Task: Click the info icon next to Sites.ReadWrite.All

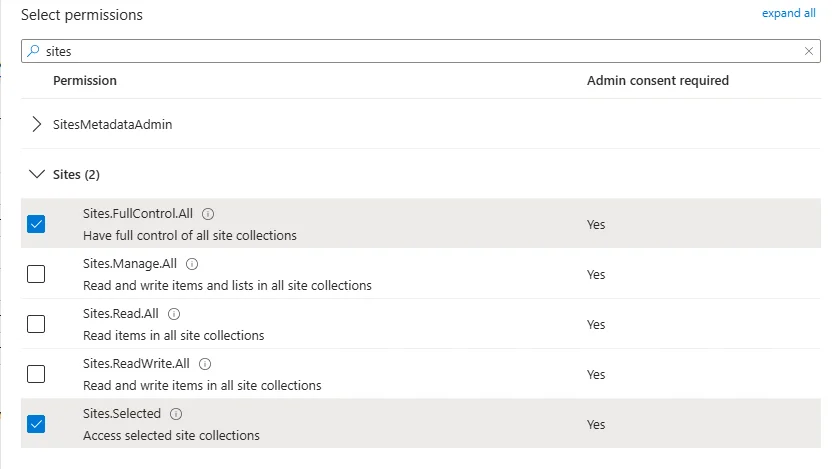Action: (205, 364)
